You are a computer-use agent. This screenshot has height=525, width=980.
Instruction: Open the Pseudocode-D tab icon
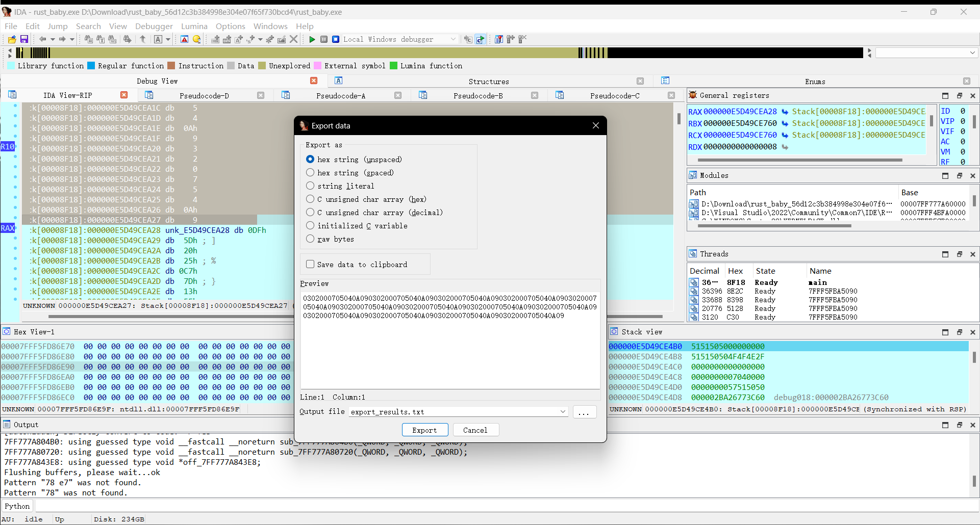click(x=149, y=95)
